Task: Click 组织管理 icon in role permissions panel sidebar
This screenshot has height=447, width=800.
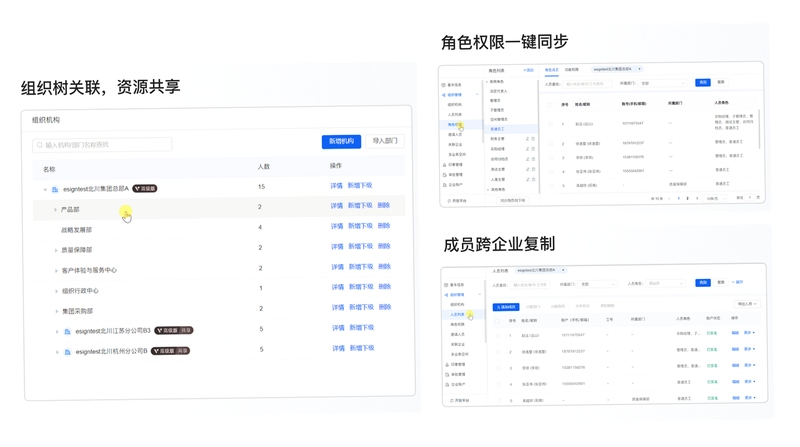Action: pyautogui.click(x=443, y=95)
